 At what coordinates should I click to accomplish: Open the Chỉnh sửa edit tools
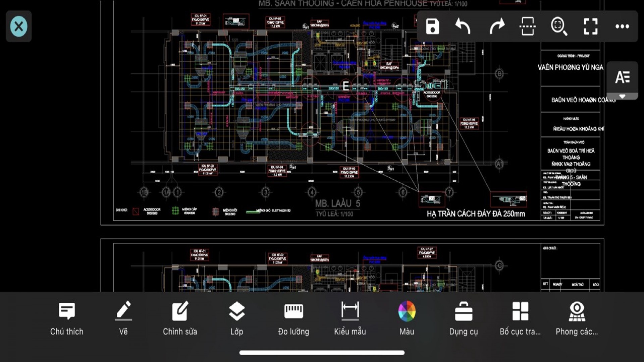pyautogui.click(x=180, y=318)
